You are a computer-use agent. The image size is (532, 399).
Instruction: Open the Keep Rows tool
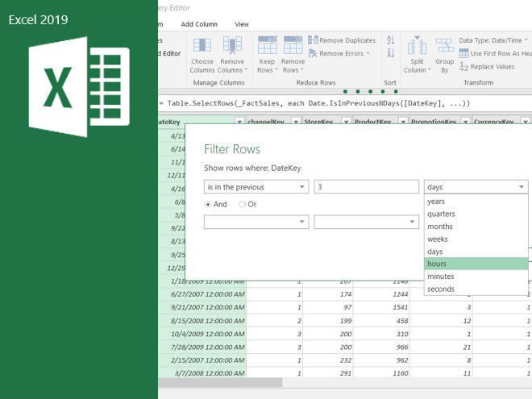(267, 46)
